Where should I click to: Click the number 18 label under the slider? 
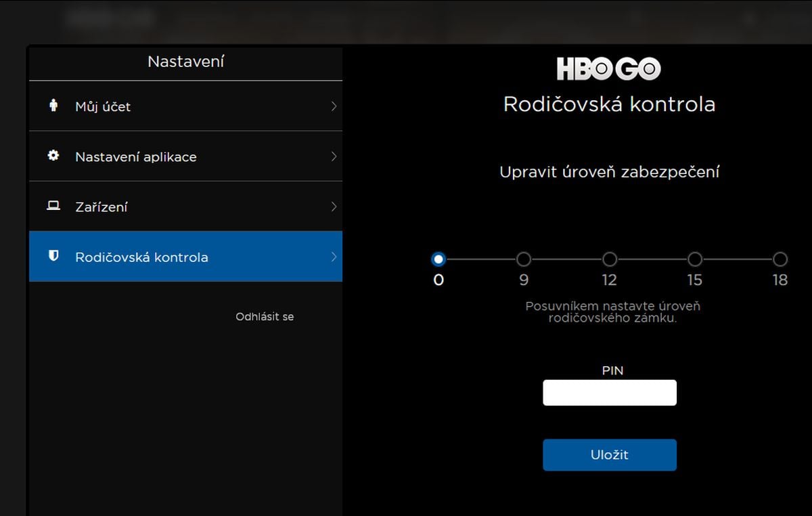(780, 280)
